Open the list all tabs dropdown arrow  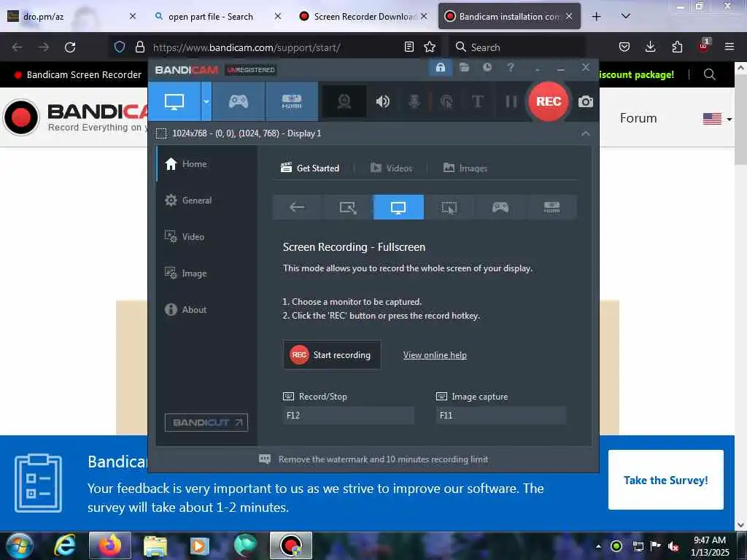(626, 16)
